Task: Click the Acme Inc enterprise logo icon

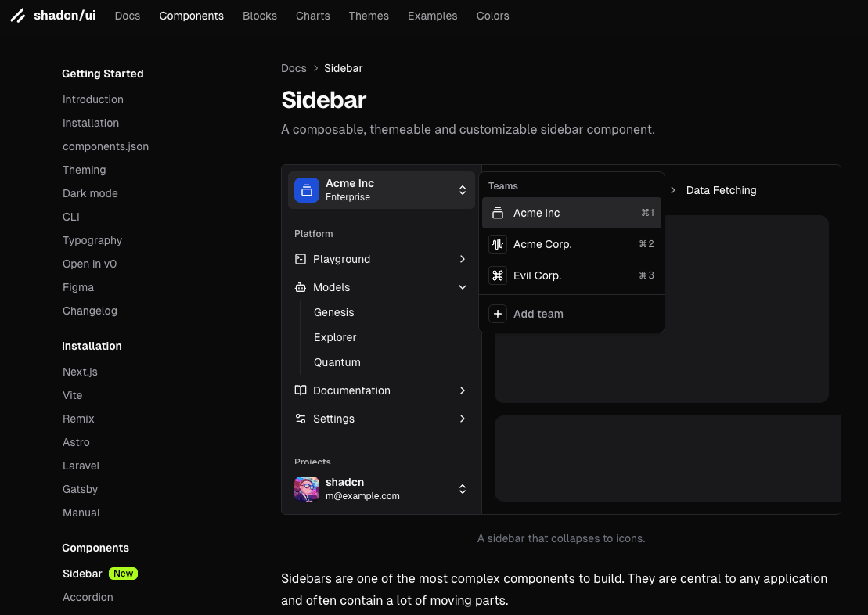Action: (306, 190)
